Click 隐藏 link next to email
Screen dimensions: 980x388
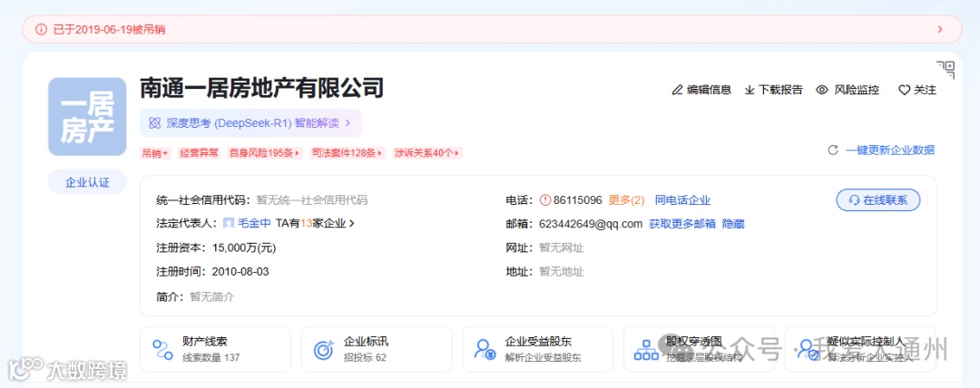click(733, 224)
